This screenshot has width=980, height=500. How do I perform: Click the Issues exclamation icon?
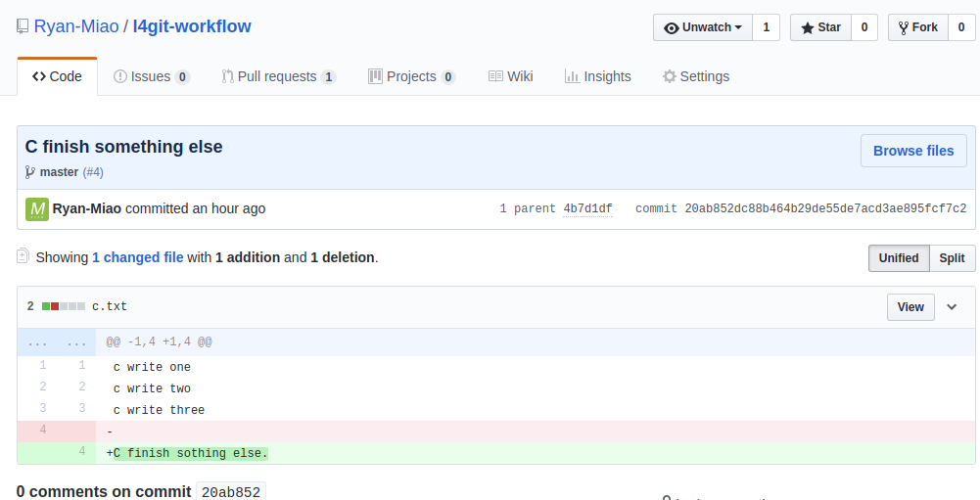120,76
